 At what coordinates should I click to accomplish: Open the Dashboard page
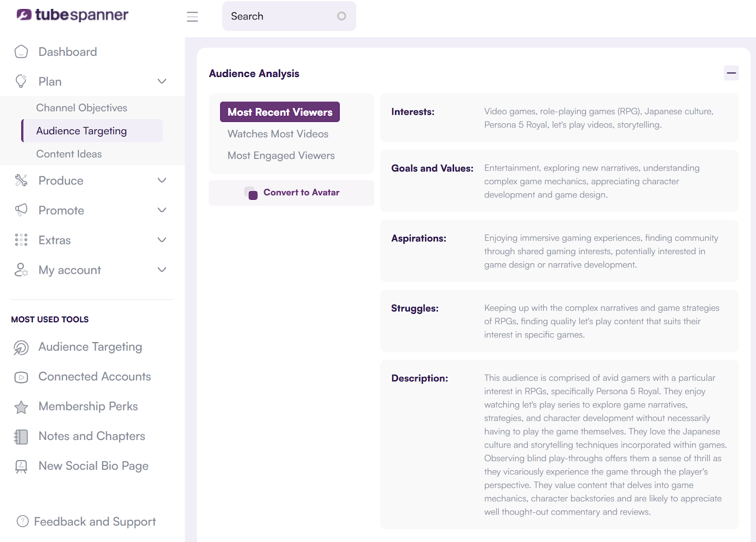coord(68,52)
